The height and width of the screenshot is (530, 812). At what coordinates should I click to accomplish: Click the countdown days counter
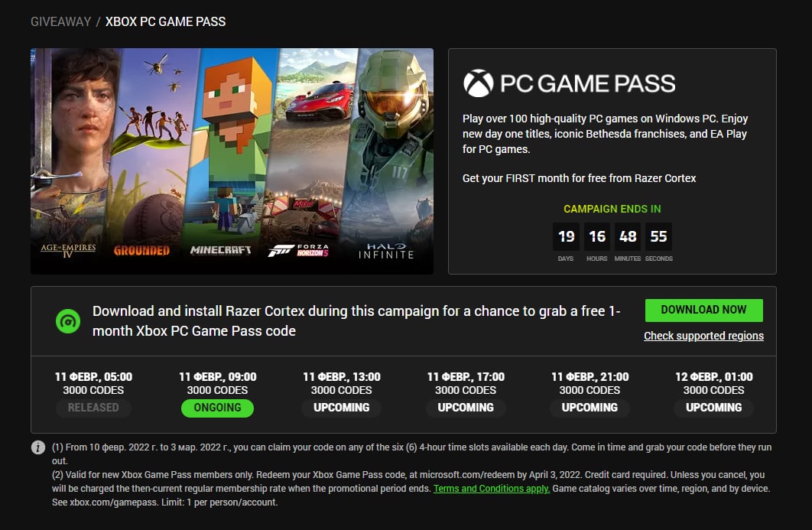tap(567, 237)
